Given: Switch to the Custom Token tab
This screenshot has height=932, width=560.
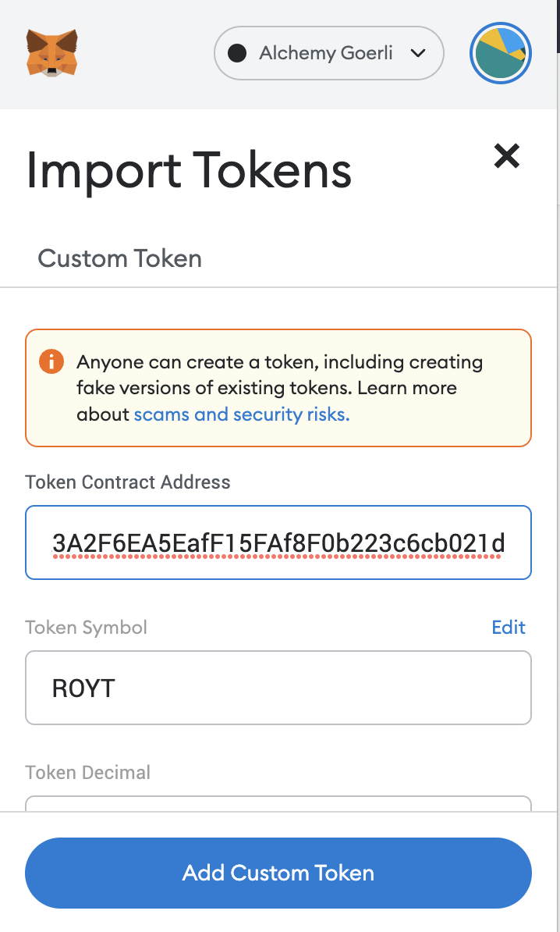Looking at the screenshot, I should pos(119,258).
